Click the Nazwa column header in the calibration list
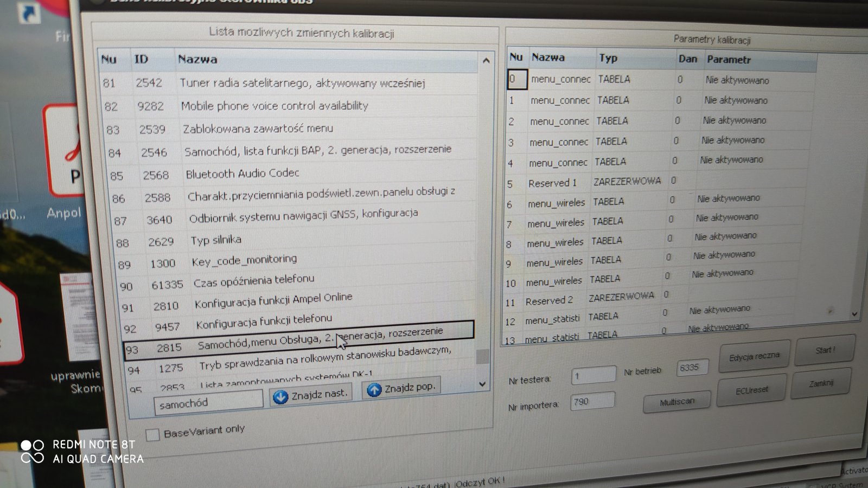 pos(327,60)
